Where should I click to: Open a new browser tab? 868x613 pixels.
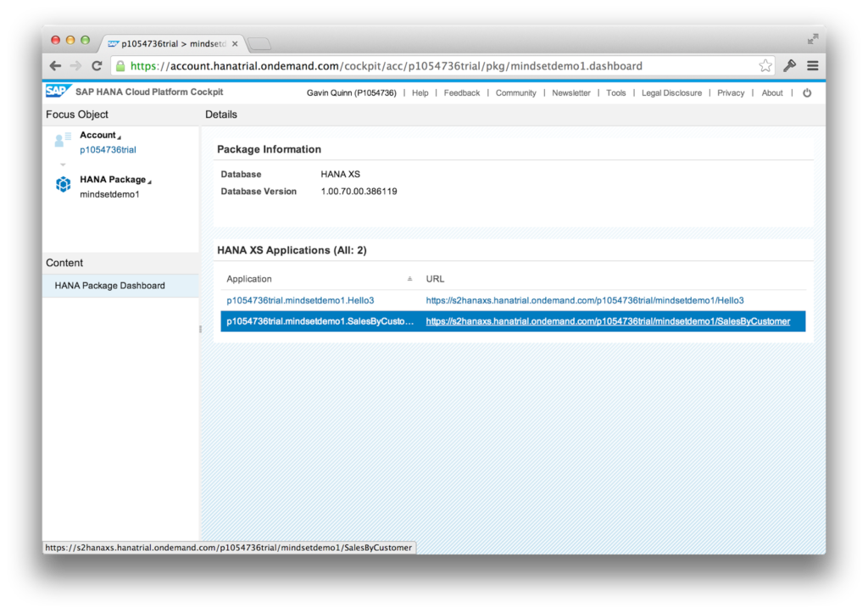[259, 43]
